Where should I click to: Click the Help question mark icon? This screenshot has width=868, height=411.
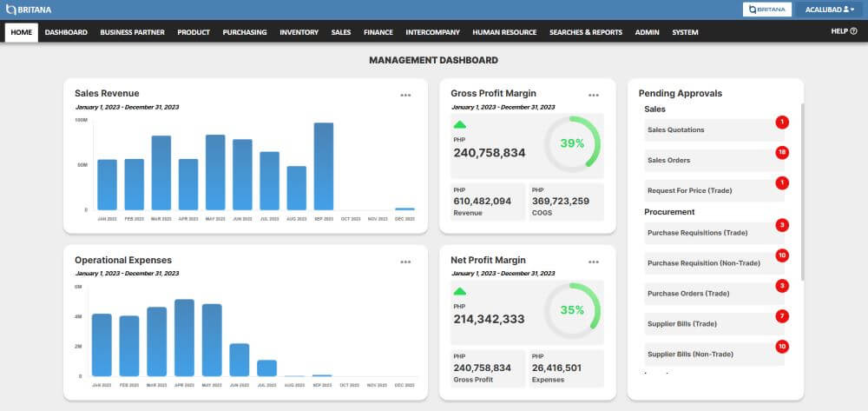point(853,31)
